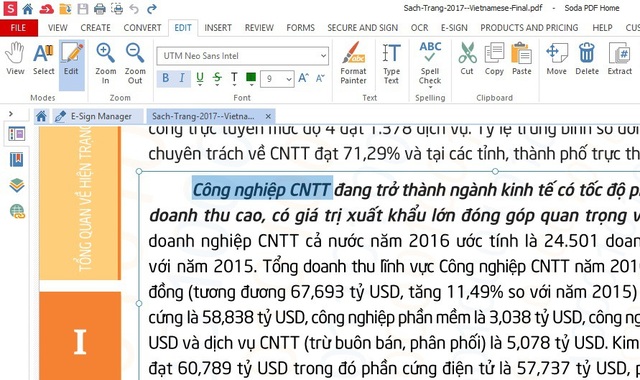
Task: Toggle Strikethrough formatting
Action: tap(217, 78)
